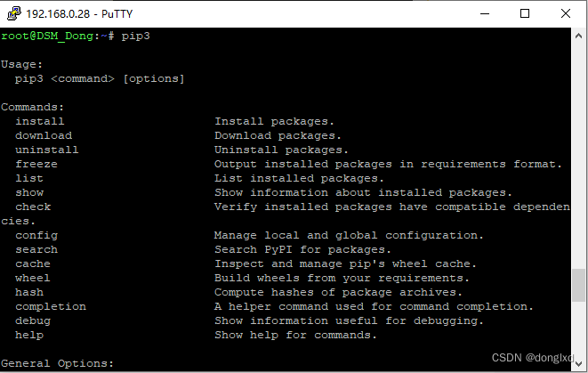Click the 'install' command in the terminal

(x=40, y=121)
